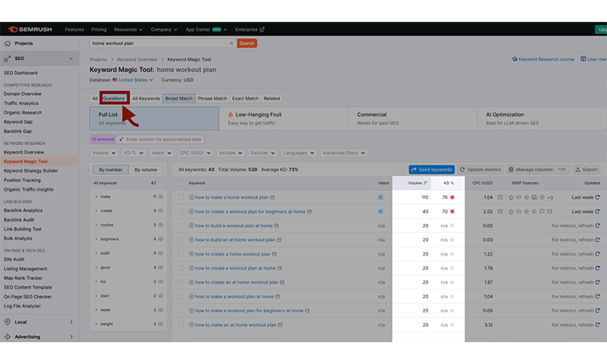607x364 pixels.
Task: Refresh metrics for 'how to make a home workout plan'
Action: 597,197
